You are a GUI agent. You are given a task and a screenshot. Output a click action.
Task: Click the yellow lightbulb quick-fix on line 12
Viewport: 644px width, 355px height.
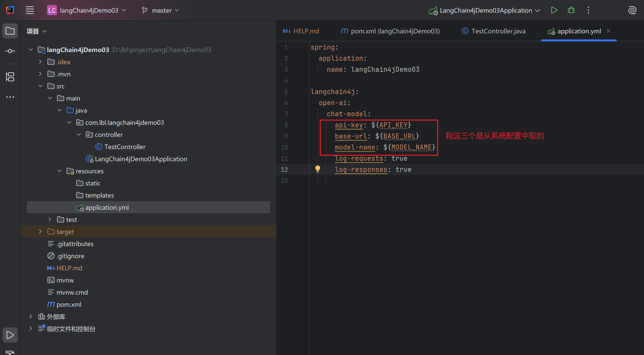point(318,169)
